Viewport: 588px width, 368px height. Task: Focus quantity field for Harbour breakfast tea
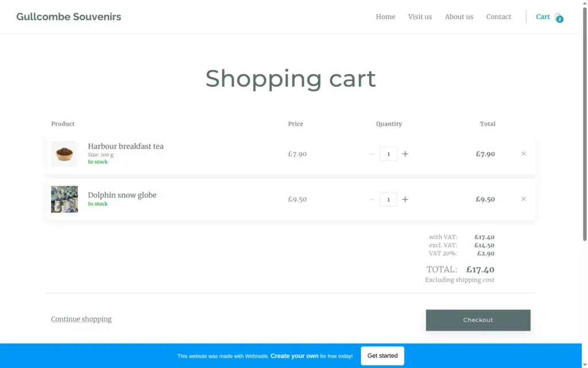pos(389,154)
